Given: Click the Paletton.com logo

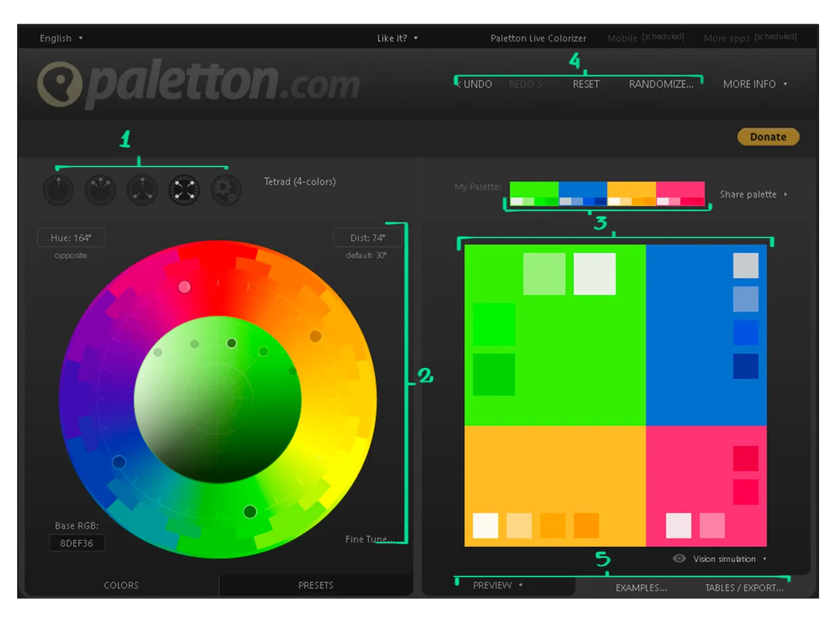Looking at the screenshot, I should [x=199, y=84].
